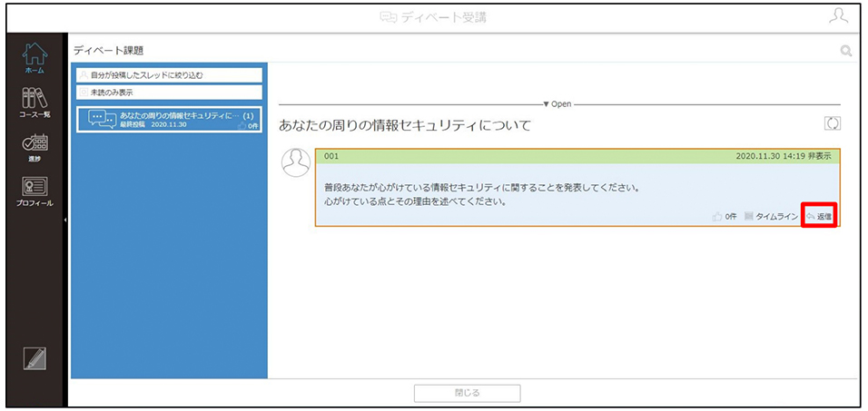
Task: Click the post text 普段あなたが心がけている…
Action: [482, 188]
